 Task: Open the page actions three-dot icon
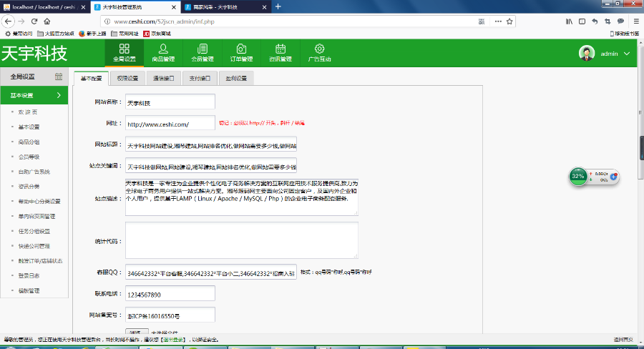coord(498,21)
